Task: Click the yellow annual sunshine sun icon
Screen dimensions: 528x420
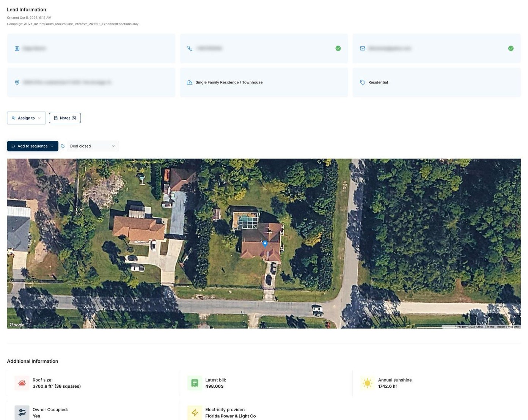Action: pos(367,383)
